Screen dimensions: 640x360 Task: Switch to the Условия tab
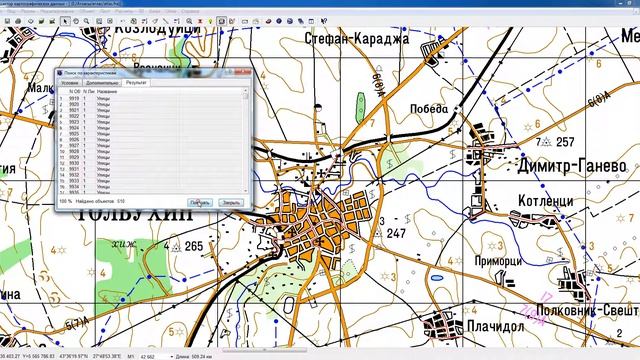[69, 83]
